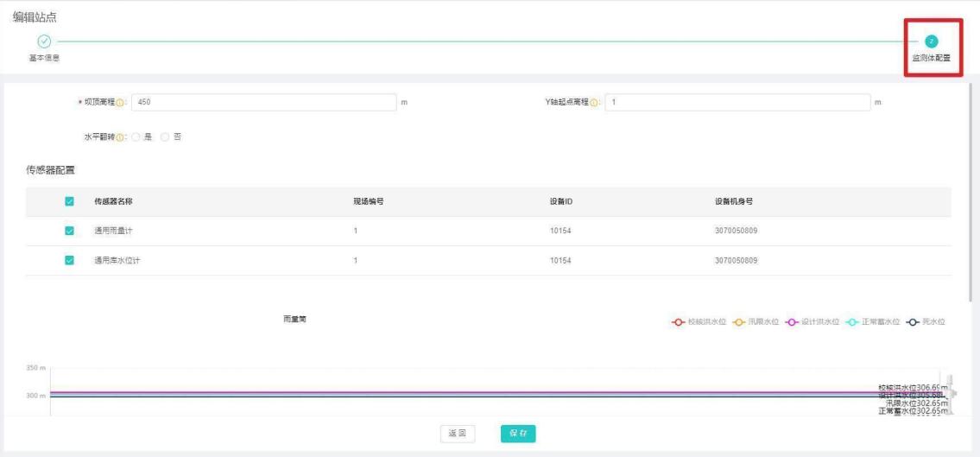This screenshot has width=980, height=457.
Task: Toggle 汛限水位 legend marker
Action: [739, 321]
